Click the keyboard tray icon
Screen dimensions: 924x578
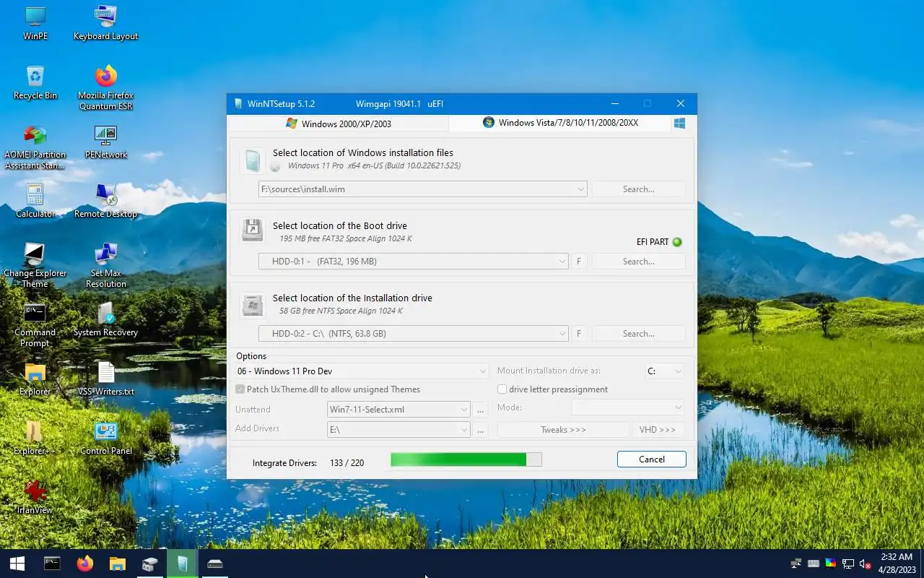pos(813,564)
